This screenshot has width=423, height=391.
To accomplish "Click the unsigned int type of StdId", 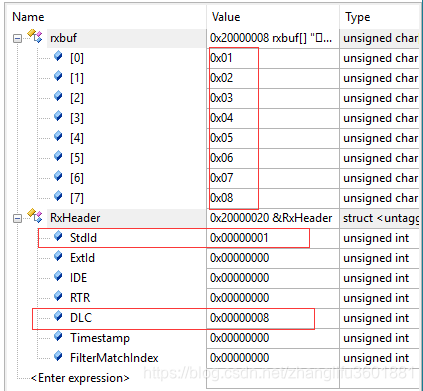I will tap(376, 238).
